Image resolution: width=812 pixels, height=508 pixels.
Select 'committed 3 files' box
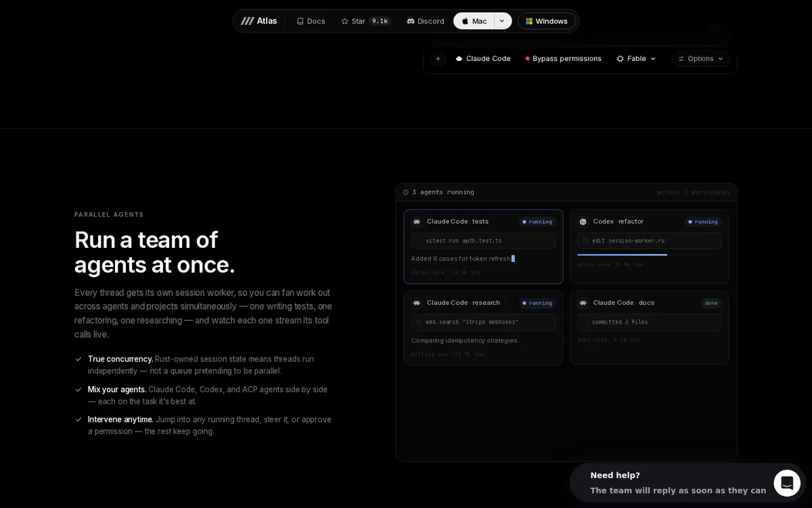click(x=650, y=322)
